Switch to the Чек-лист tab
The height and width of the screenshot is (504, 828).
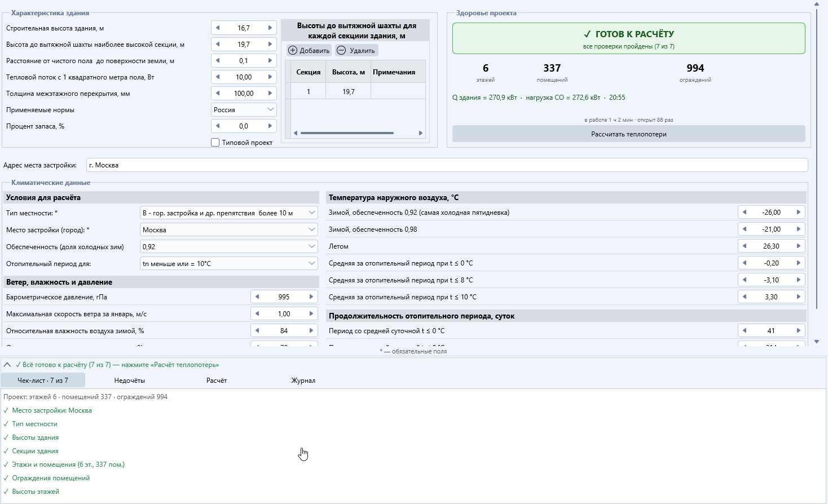coord(43,381)
